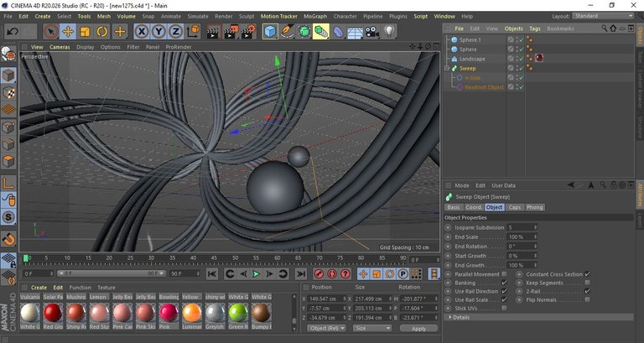Enable snap magnet icon
This screenshot has width=644, height=343.
(8, 239)
